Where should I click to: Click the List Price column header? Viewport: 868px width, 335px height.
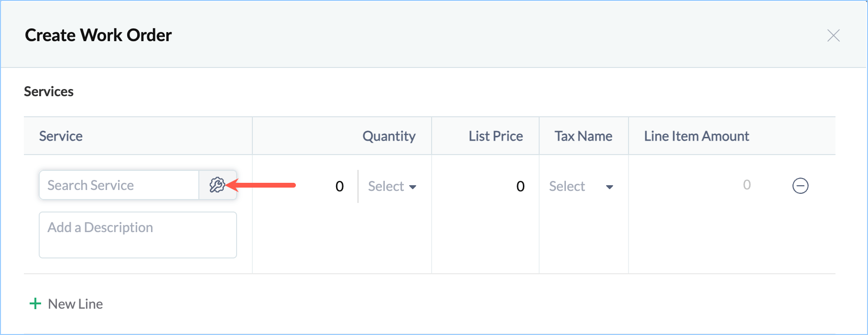(496, 136)
